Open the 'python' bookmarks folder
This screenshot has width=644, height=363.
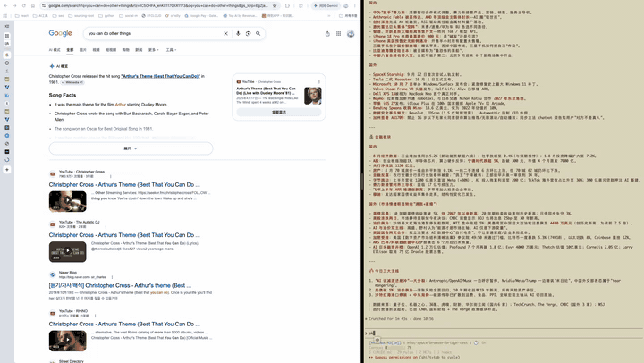pos(106,15)
